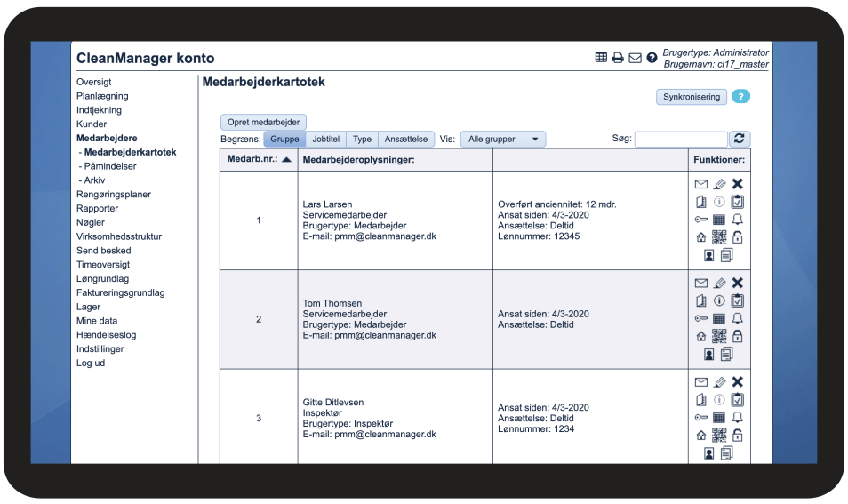Select the Jobtitel filter option

(x=326, y=139)
